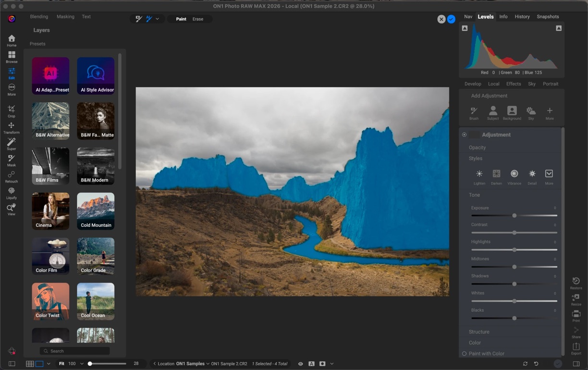Screen dimensions: 588x370
Task: Select the Crop tool
Action: pyautogui.click(x=12, y=111)
